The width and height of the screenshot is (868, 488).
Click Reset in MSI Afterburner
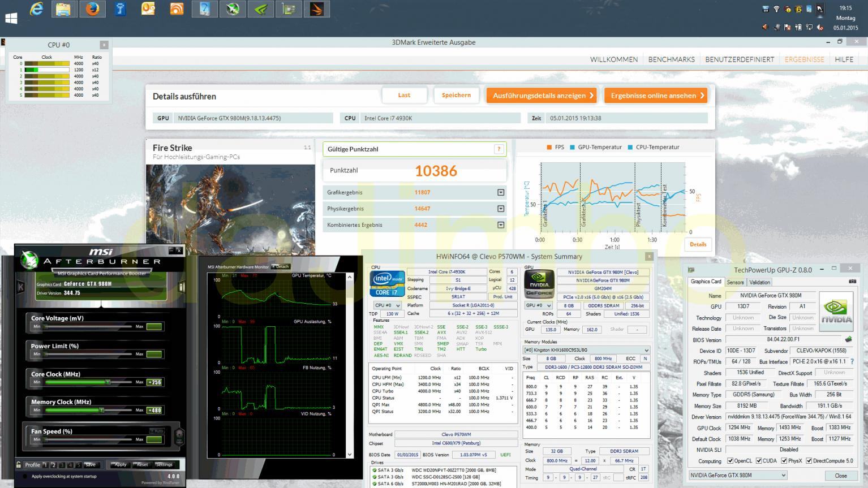(x=143, y=465)
